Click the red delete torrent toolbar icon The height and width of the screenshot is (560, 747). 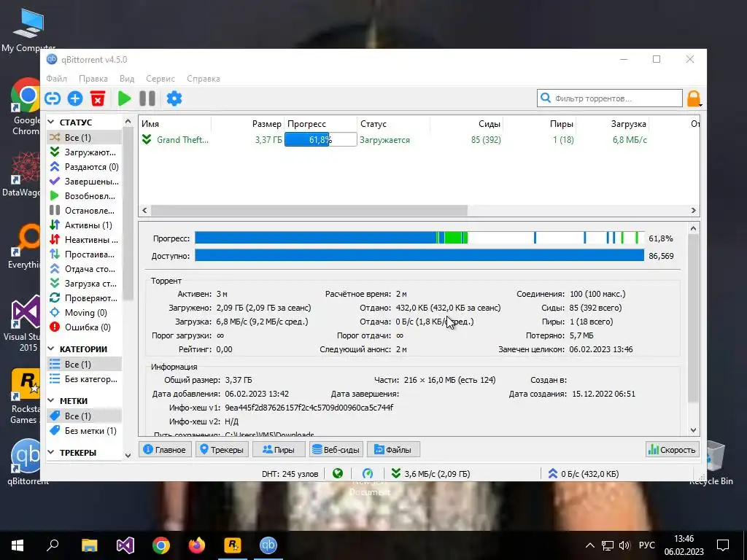[x=98, y=98]
